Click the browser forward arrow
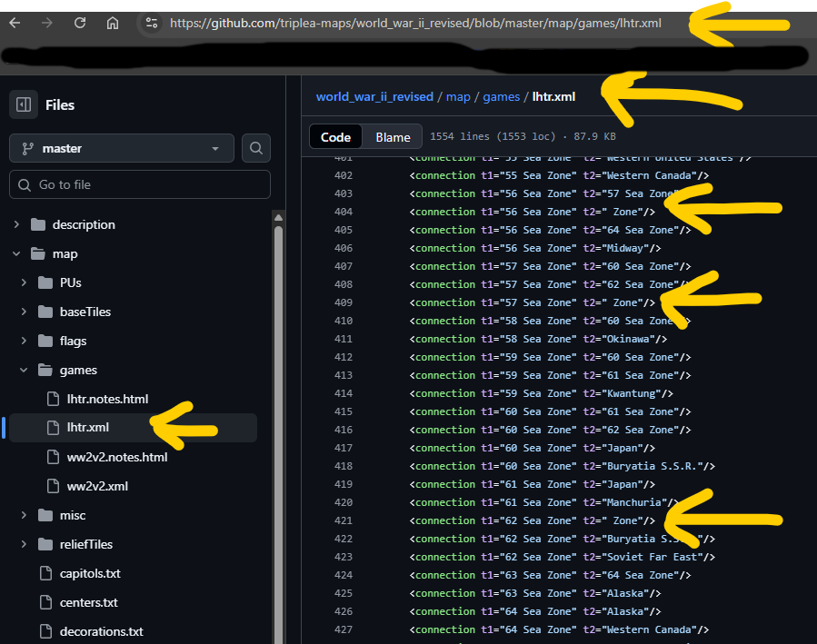 tap(47, 23)
